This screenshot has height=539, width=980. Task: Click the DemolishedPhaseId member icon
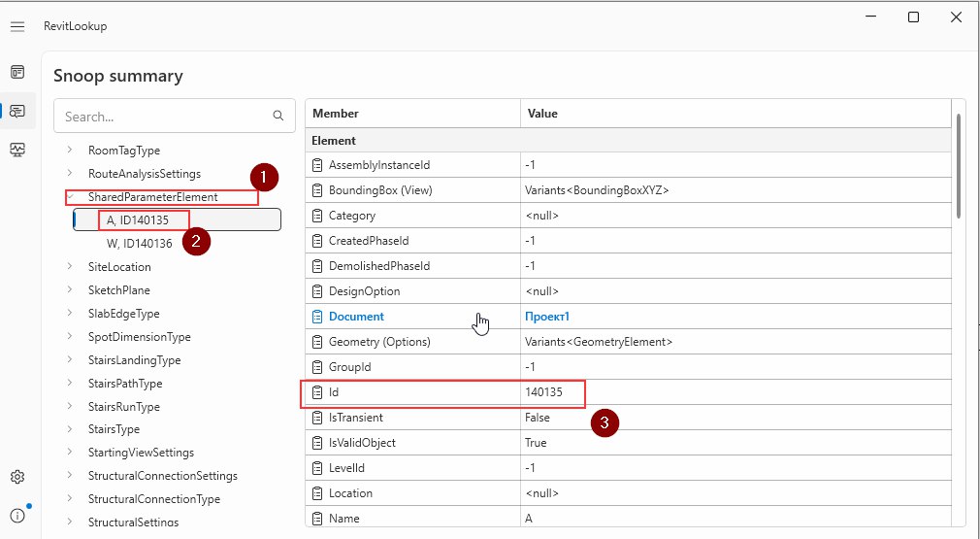click(x=317, y=266)
